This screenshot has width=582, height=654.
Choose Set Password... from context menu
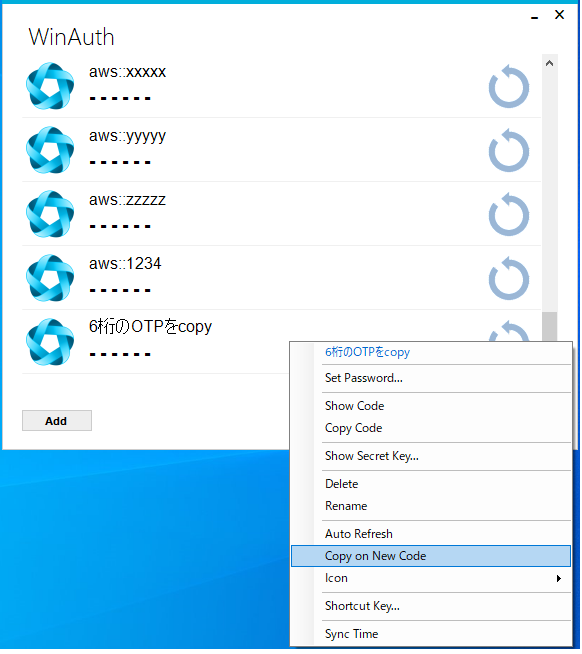pyautogui.click(x=431, y=379)
